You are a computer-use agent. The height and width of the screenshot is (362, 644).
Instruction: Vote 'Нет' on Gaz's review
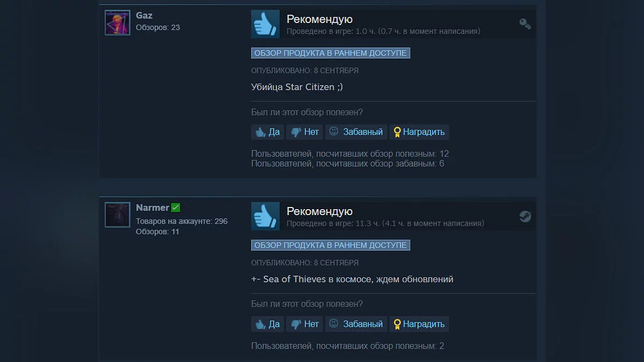click(305, 132)
